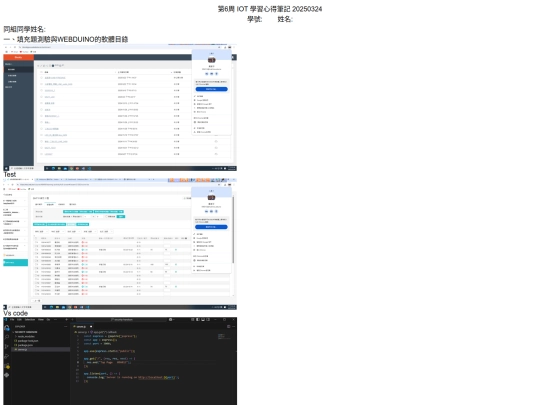
Task: Select the server.js editor tab
Action: click(82, 326)
